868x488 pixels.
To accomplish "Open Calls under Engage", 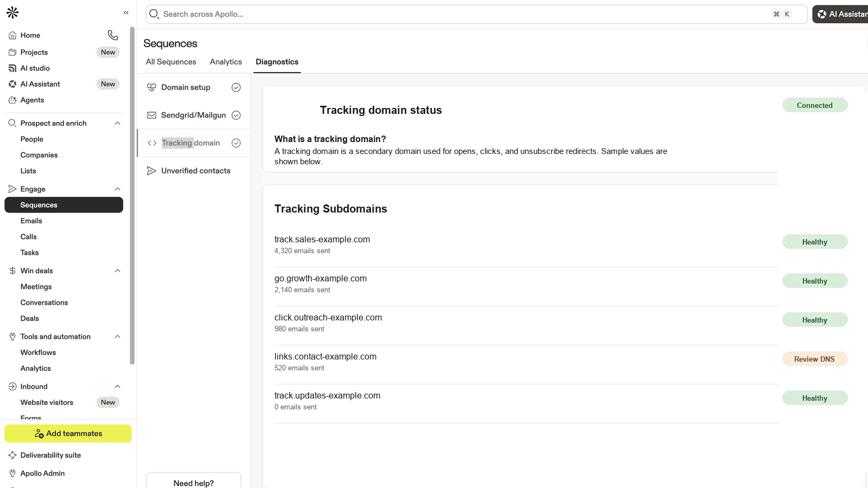I will [x=29, y=237].
